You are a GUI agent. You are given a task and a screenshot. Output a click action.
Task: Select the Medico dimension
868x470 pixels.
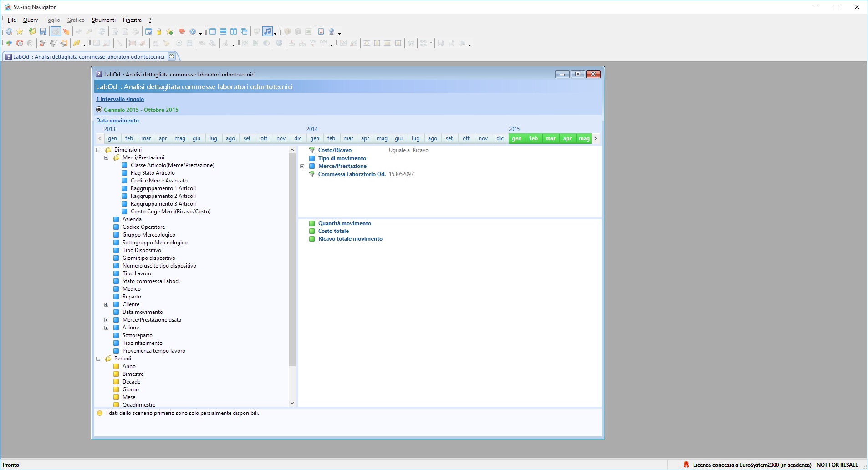(x=131, y=289)
